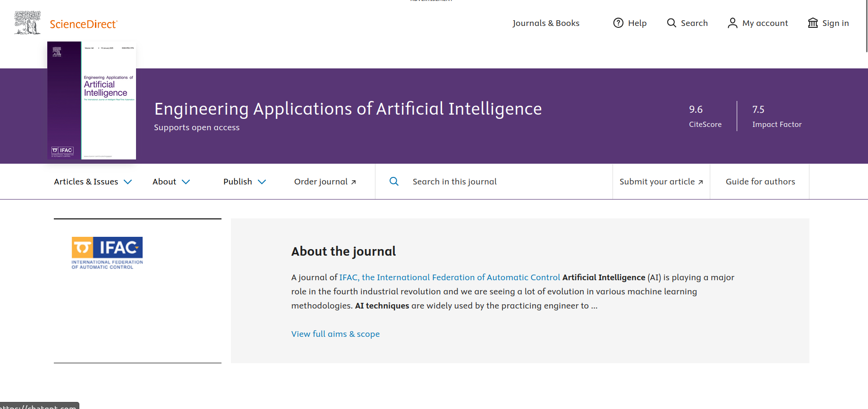The width and height of the screenshot is (868, 409).
Task: Click the ScienceDirect wordmark
Action: (x=84, y=24)
